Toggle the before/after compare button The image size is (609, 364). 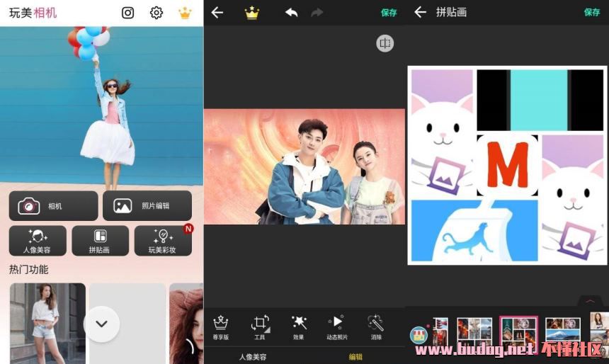[385, 43]
